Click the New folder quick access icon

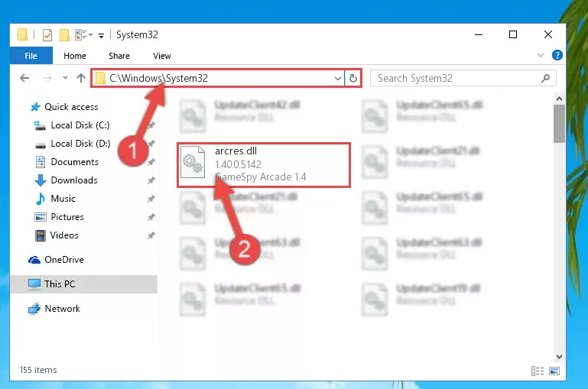coord(64,35)
